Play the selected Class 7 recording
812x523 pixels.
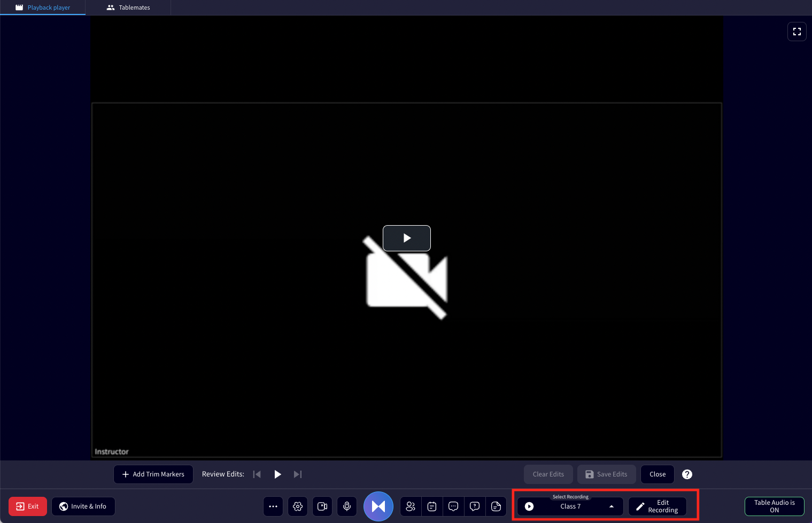pyautogui.click(x=529, y=506)
